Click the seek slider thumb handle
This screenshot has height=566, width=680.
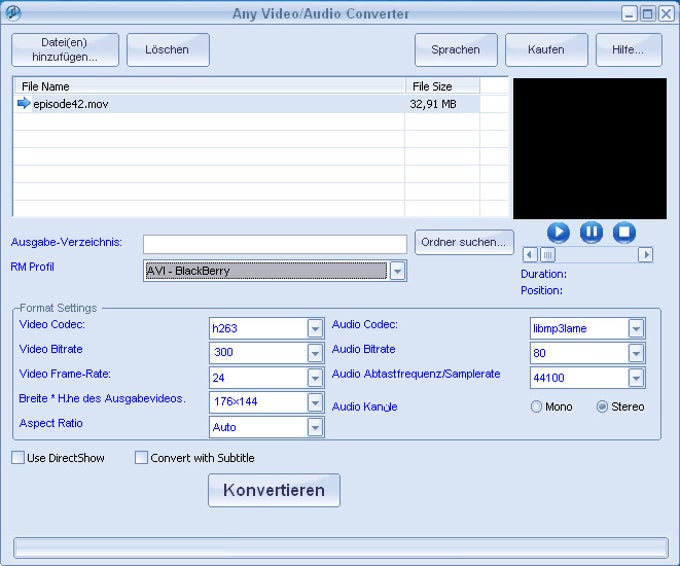click(x=548, y=255)
